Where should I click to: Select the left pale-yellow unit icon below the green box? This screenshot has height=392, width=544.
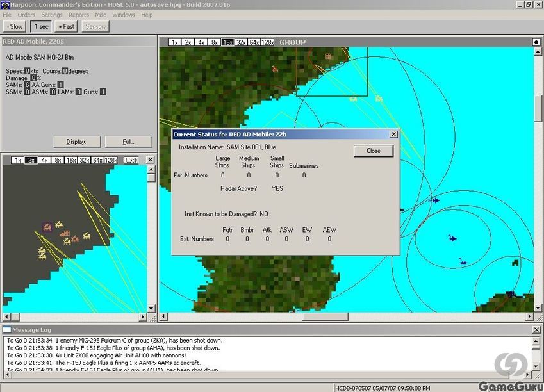click(x=353, y=99)
